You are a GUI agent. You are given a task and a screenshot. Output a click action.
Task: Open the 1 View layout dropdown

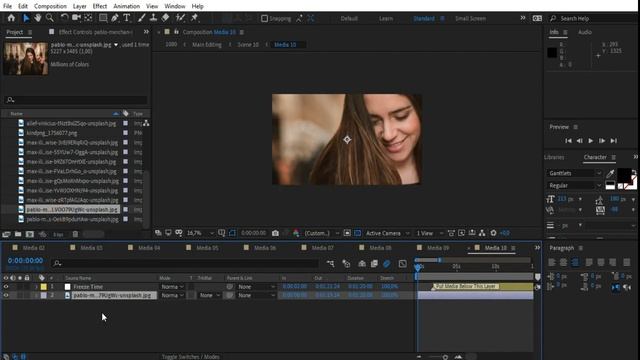pyautogui.click(x=429, y=233)
